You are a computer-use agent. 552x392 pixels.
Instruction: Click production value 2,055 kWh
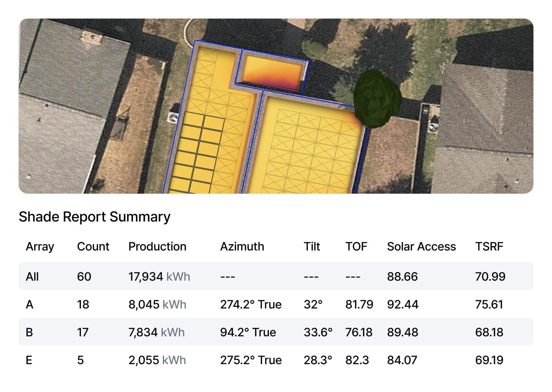click(157, 360)
